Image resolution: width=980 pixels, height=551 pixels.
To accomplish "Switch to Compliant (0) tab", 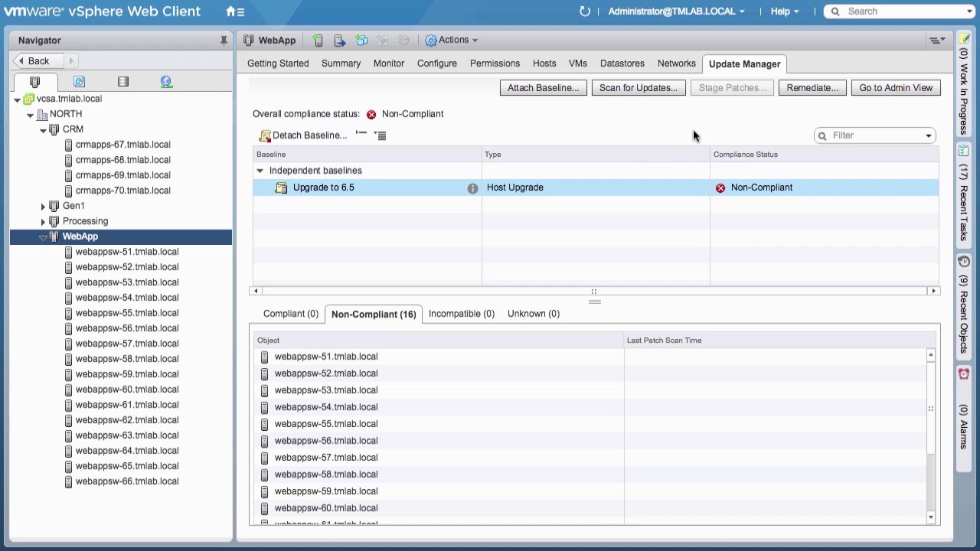I will 290,314.
